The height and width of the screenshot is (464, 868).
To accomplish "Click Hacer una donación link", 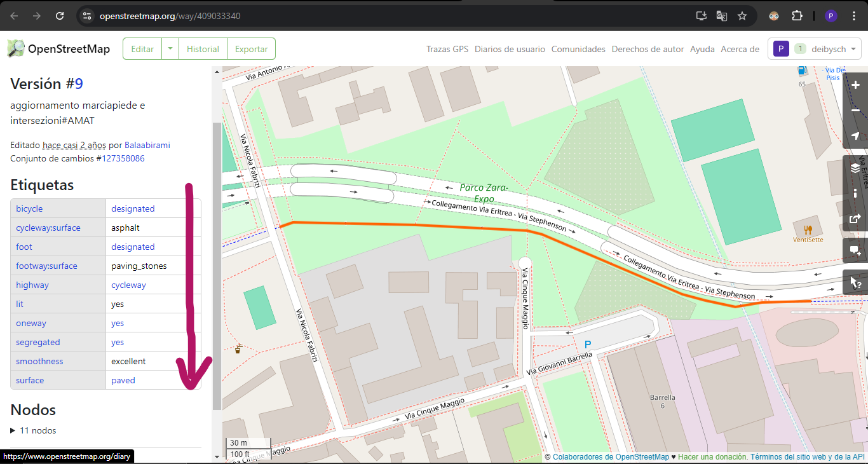I will [x=712, y=457].
